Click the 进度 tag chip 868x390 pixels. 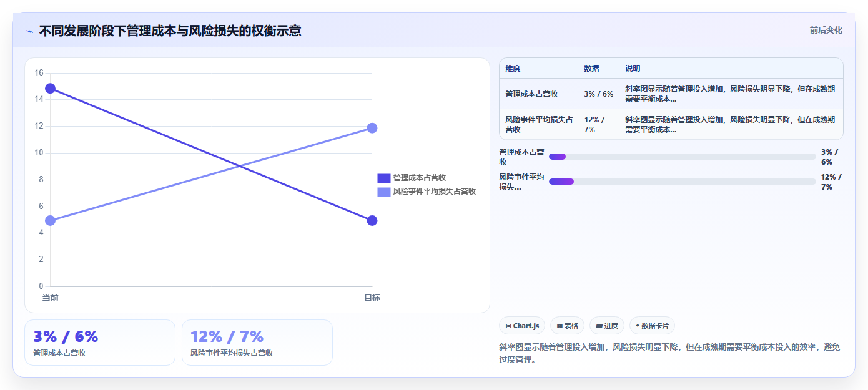[607, 326]
